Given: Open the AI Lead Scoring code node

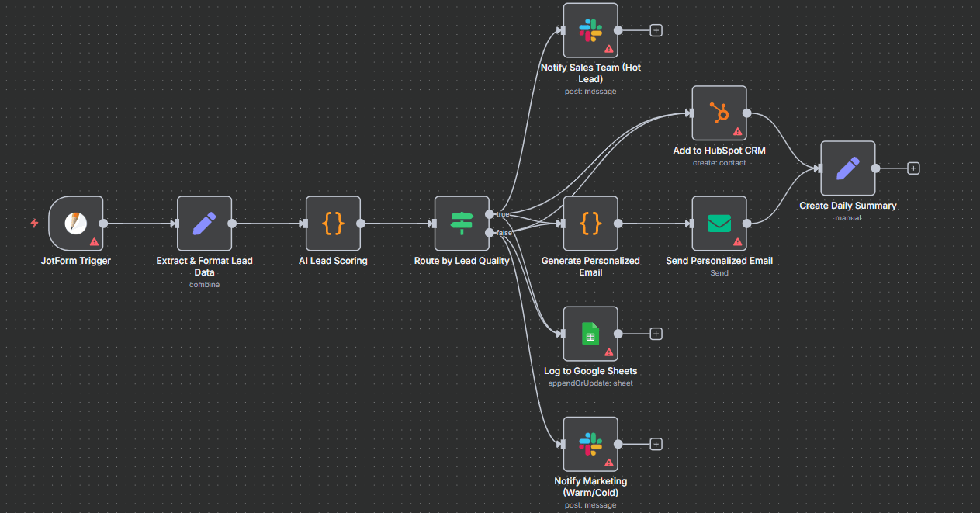Looking at the screenshot, I should [333, 223].
